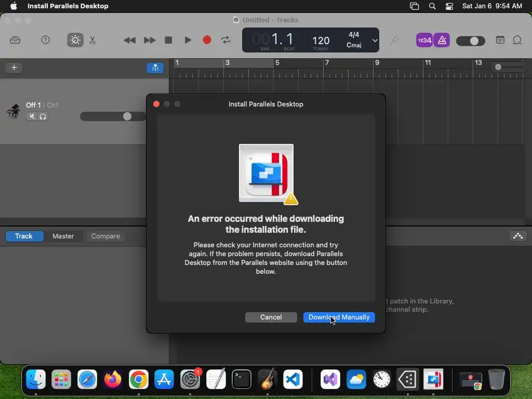This screenshot has width=532, height=399.
Task: Open the GarageBand Library panel icon
Action: 15,40
